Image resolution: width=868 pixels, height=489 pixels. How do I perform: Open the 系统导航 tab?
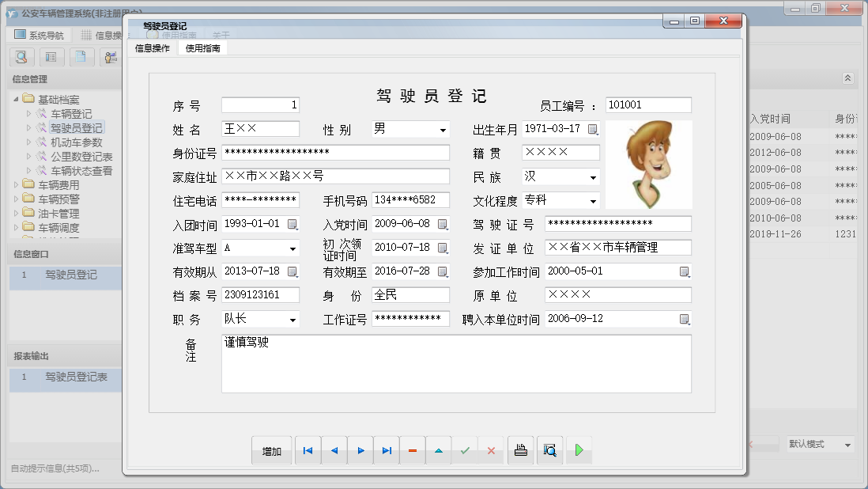click(x=43, y=36)
